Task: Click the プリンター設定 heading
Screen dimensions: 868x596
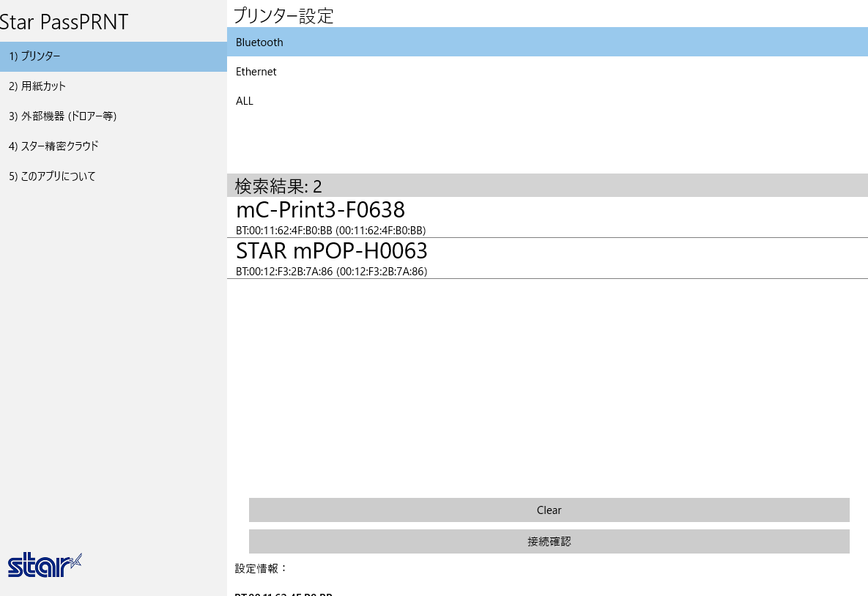Action: [283, 15]
